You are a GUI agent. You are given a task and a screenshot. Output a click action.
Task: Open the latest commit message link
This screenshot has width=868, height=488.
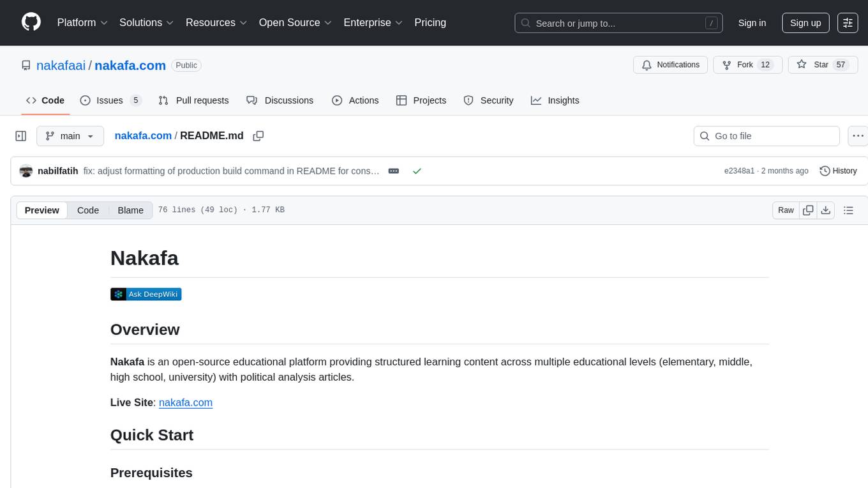coord(232,171)
